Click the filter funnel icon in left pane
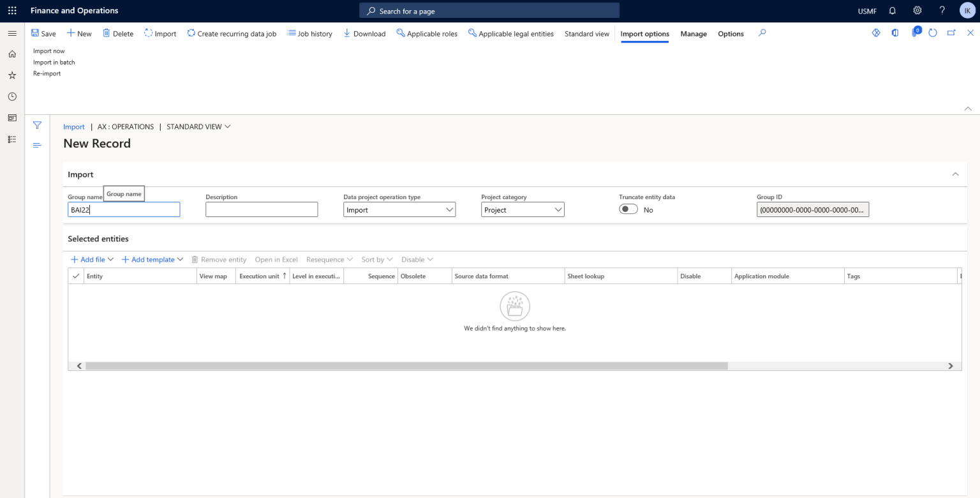 click(37, 125)
